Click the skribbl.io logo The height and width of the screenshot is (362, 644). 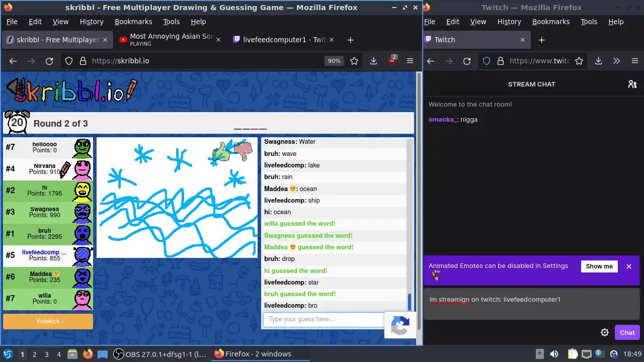pos(70,90)
